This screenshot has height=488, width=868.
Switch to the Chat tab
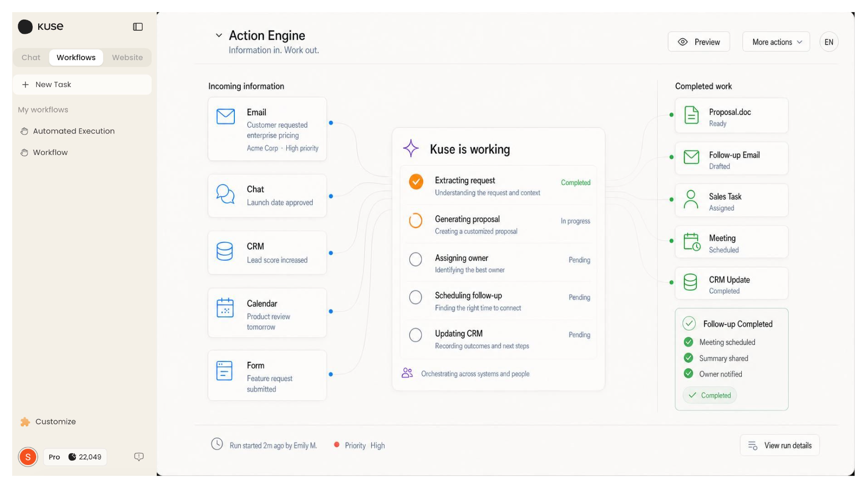pos(31,57)
